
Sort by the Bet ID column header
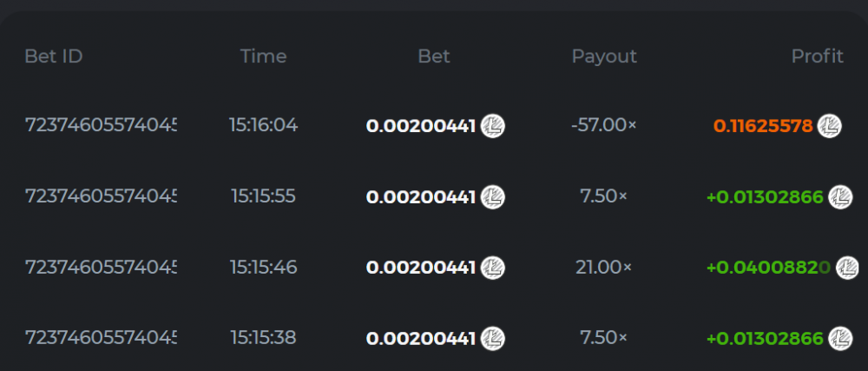(54, 56)
